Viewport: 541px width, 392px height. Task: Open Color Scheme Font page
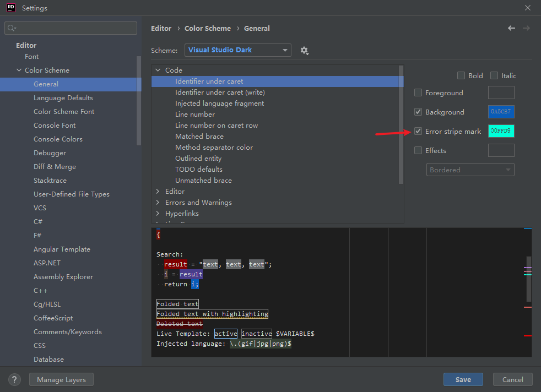[64, 112]
